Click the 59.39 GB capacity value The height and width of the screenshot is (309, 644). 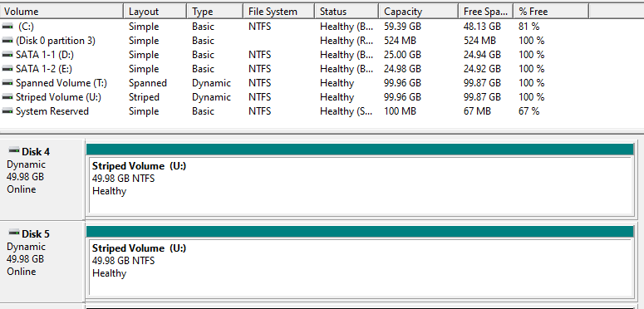[x=402, y=27]
